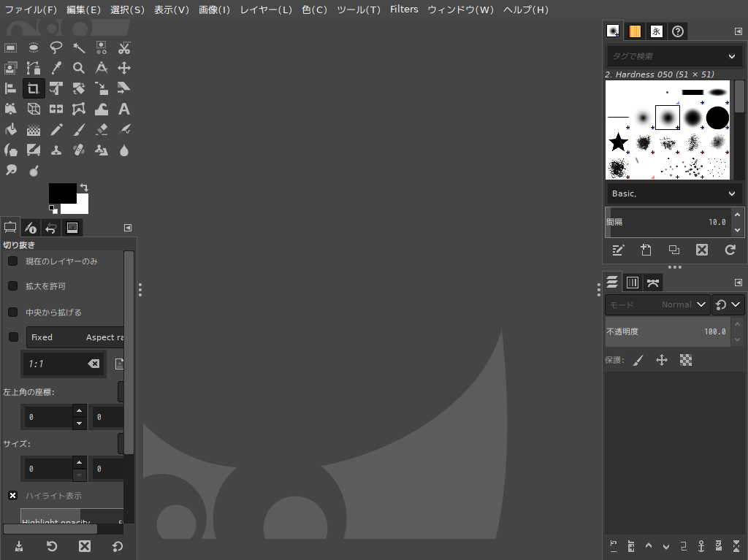
Task: Select the Rectangle Select tool
Action: pyautogui.click(x=10, y=47)
